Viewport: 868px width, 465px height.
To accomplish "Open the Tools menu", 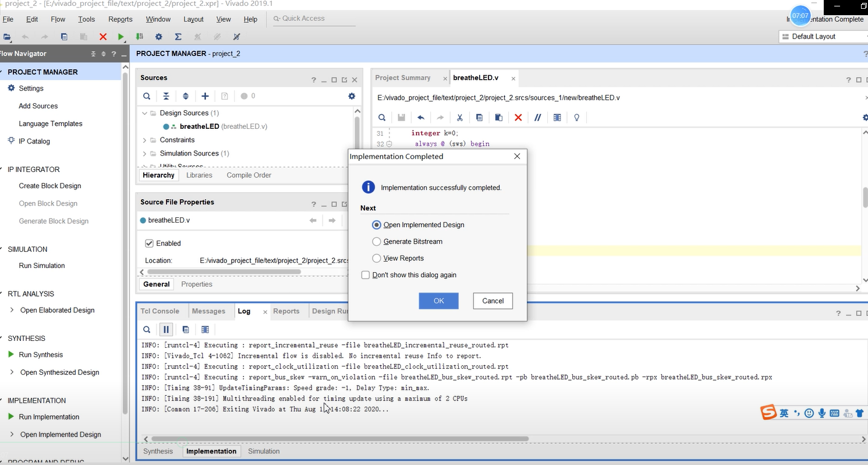I will (86, 19).
